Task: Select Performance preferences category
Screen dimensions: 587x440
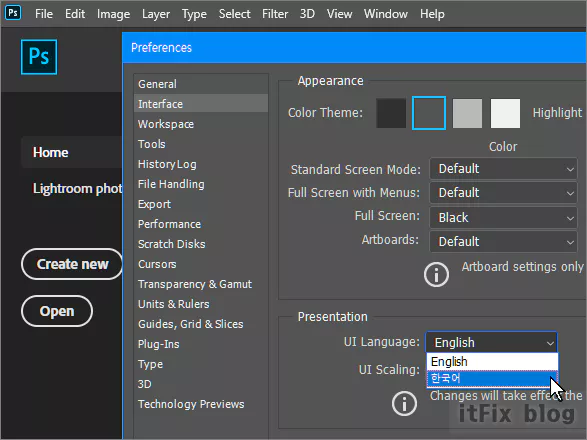Action: point(201,224)
